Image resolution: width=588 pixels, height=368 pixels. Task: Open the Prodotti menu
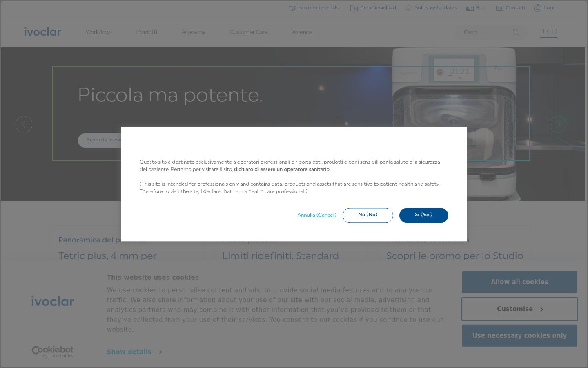tap(147, 32)
